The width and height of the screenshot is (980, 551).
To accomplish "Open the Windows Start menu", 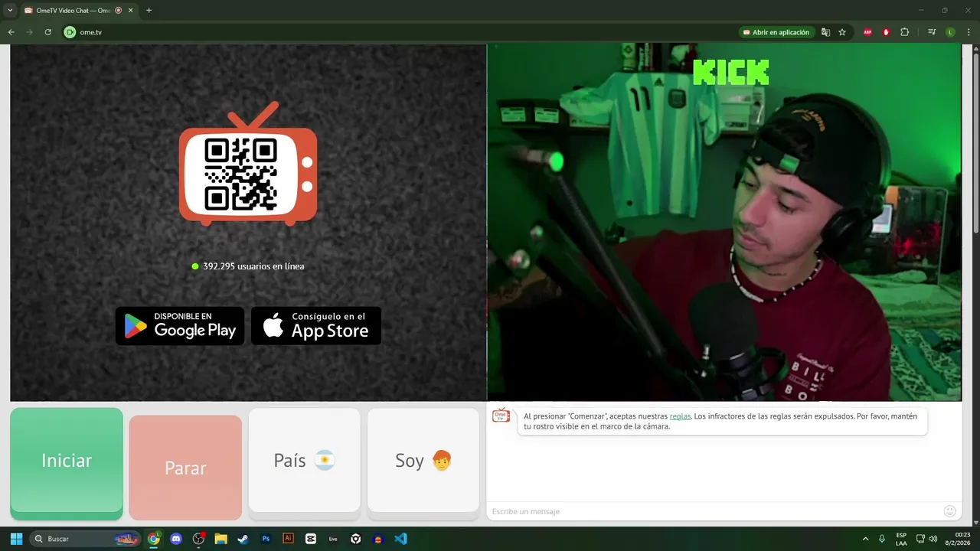I will [x=16, y=539].
